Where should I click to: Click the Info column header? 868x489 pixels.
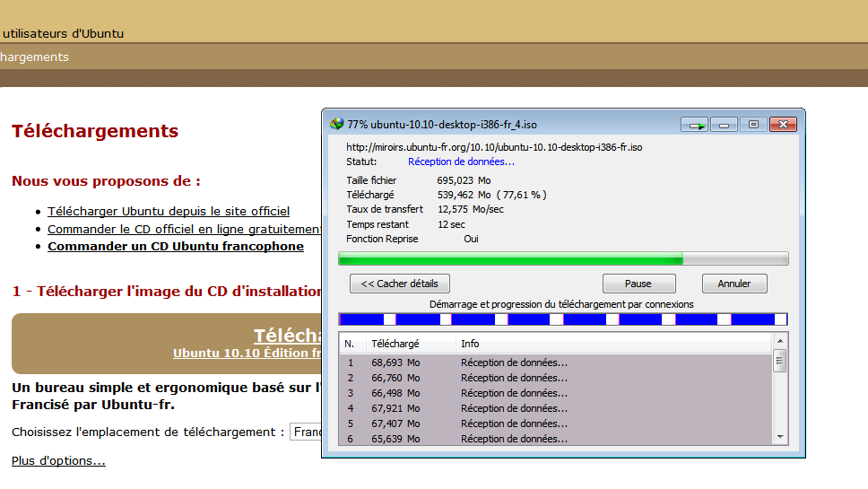612,344
